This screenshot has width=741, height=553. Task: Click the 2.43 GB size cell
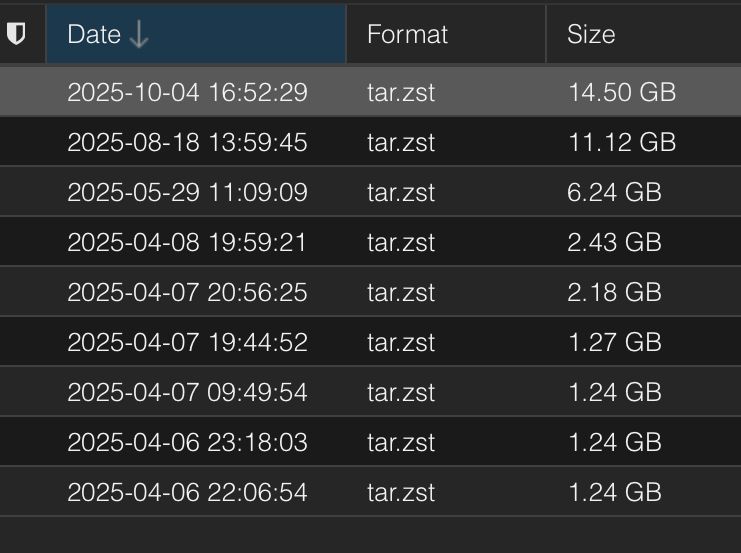coord(614,242)
